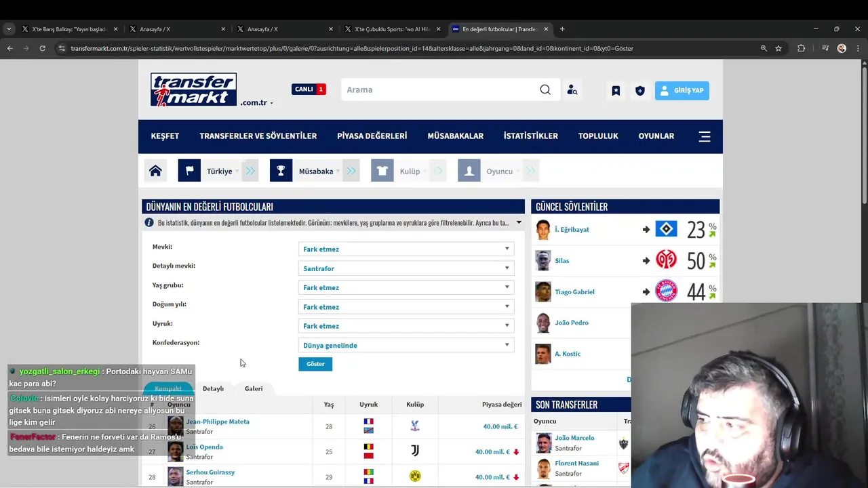Open the .com.tr domain dropdown
The height and width of the screenshot is (488, 868).
point(256,103)
